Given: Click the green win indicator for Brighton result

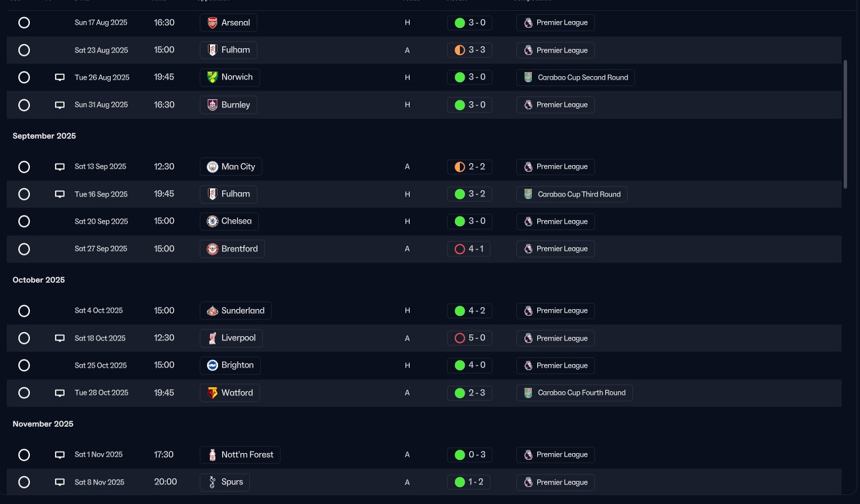Looking at the screenshot, I should click(x=460, y=365).
